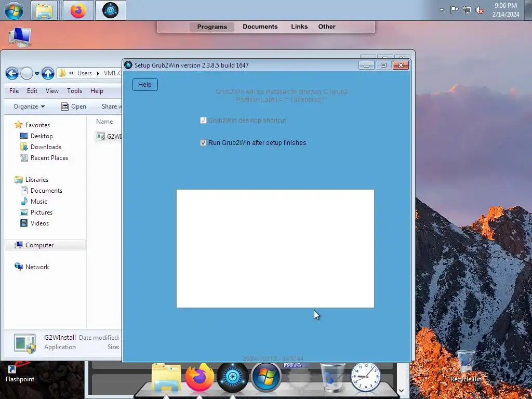Open Pictures library
The height and width of the screenshot is (399, 532).
point(36,212)
